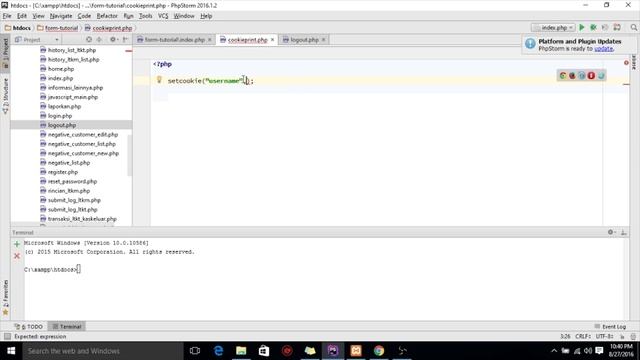Add new terminal session with plus icon

[17, 244]
